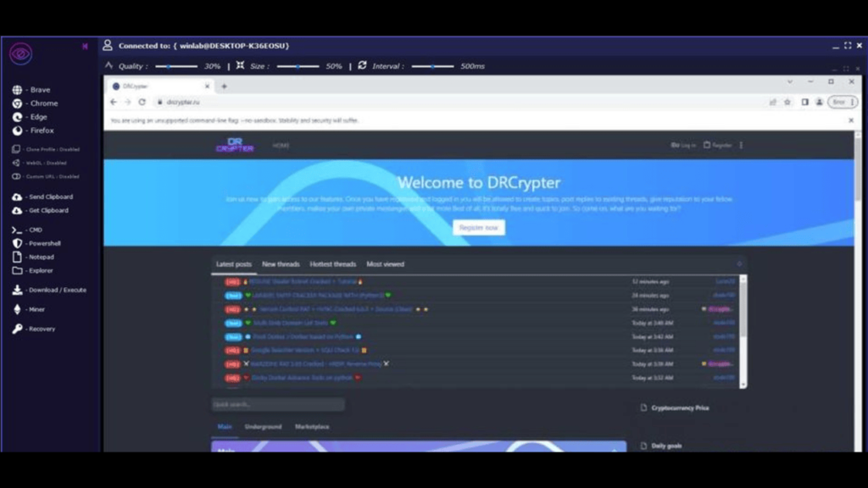Open the tab search chevron in browser

[790, 82]
